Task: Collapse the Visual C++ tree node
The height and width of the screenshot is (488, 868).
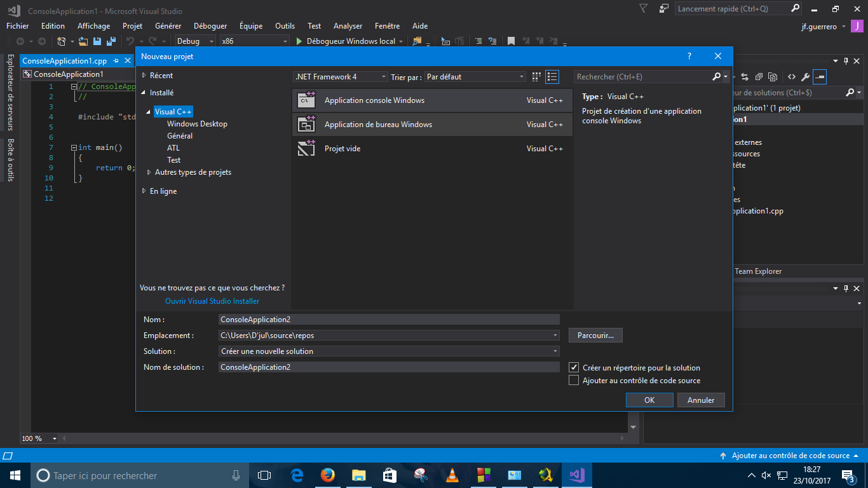Action: (149, 112)
